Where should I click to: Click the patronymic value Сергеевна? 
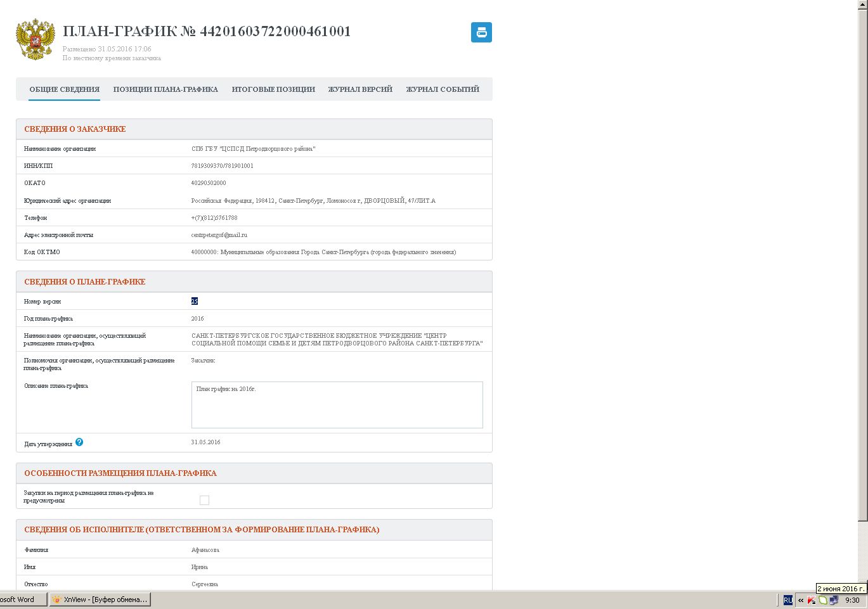coord(205,584)
